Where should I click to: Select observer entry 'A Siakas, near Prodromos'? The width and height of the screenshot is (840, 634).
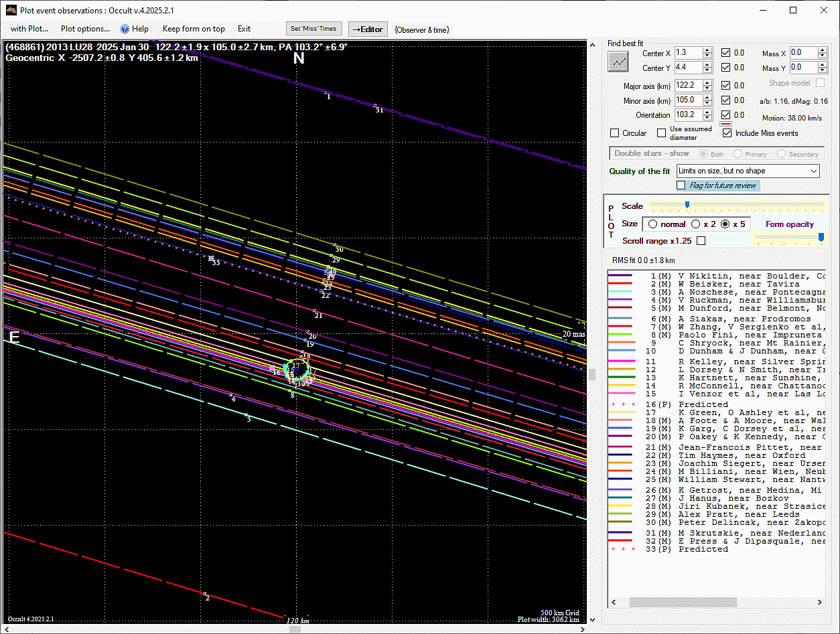pos(717,319)
